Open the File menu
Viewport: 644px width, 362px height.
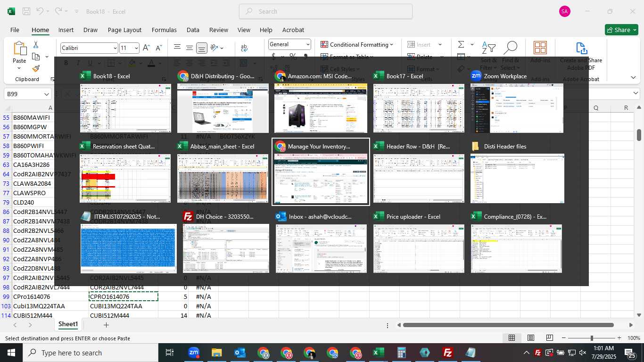(x=15, y=30)
